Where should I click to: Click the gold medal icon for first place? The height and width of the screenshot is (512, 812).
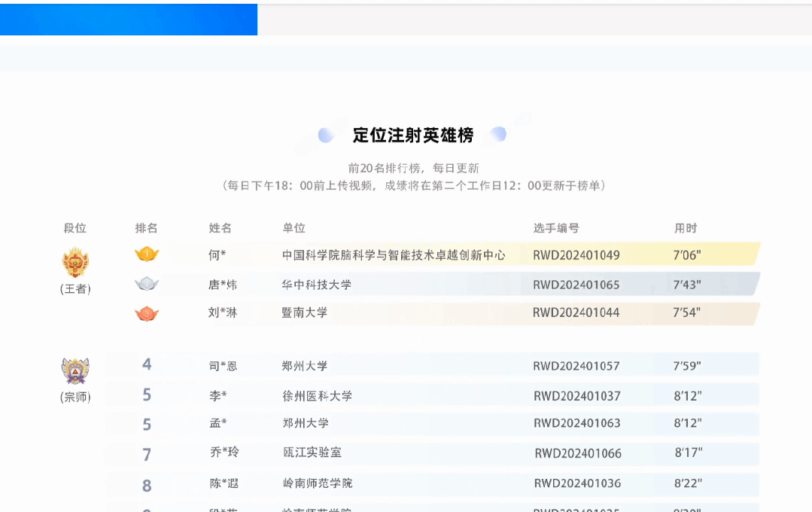pos(147,254)
